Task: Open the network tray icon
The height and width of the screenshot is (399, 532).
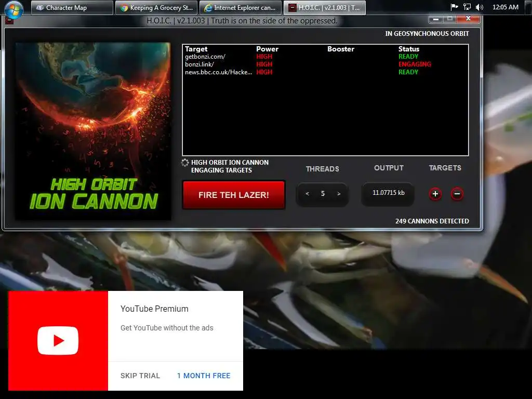Action: 467,7
